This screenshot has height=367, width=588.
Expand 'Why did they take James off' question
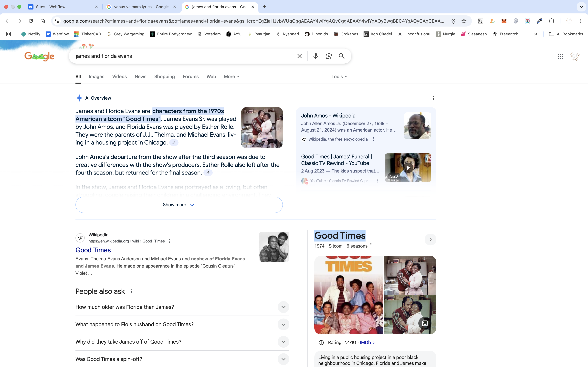[283, 342]
